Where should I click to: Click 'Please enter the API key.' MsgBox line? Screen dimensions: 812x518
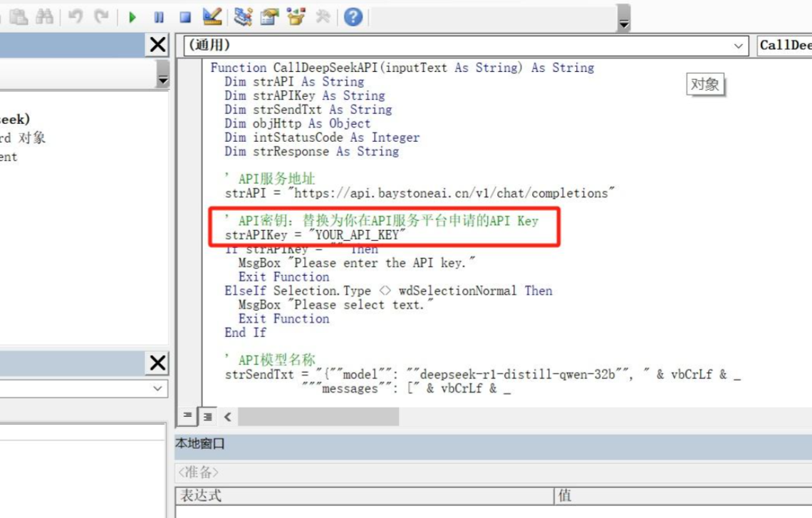(x=357, y=263)
